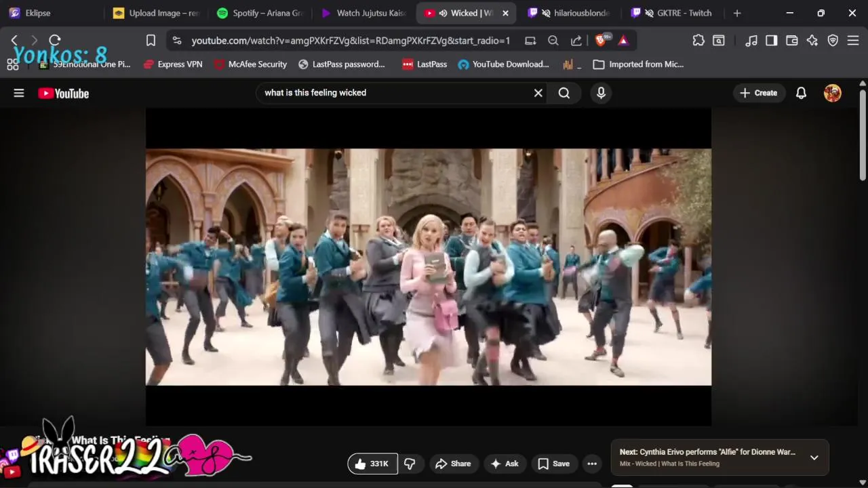Share the page from the address bar

576,41
